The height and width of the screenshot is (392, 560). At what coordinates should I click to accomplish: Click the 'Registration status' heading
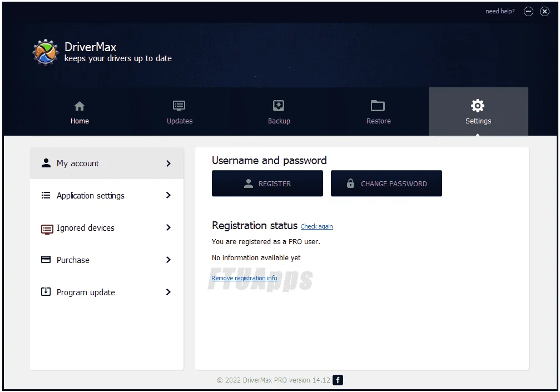coord(255,226)
